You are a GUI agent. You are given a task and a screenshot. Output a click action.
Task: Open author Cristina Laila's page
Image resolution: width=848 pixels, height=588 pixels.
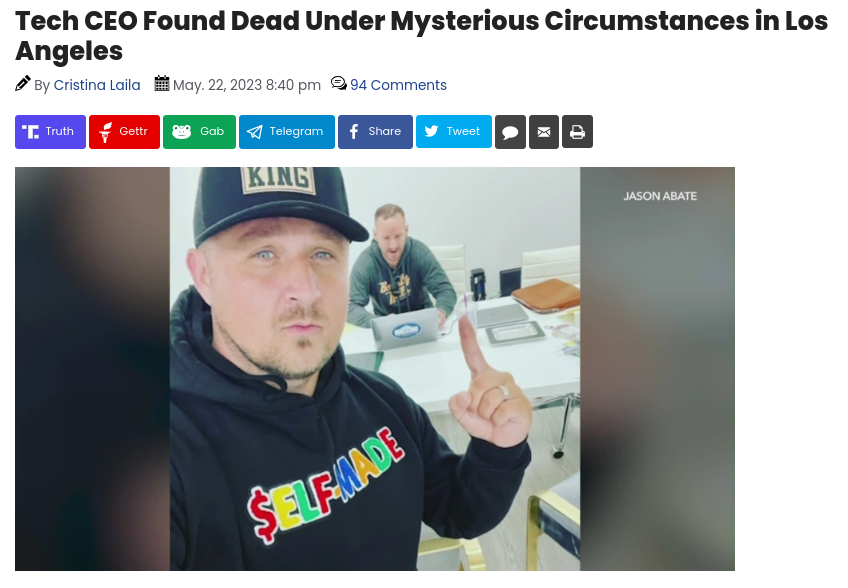click(x=97, y=85)
